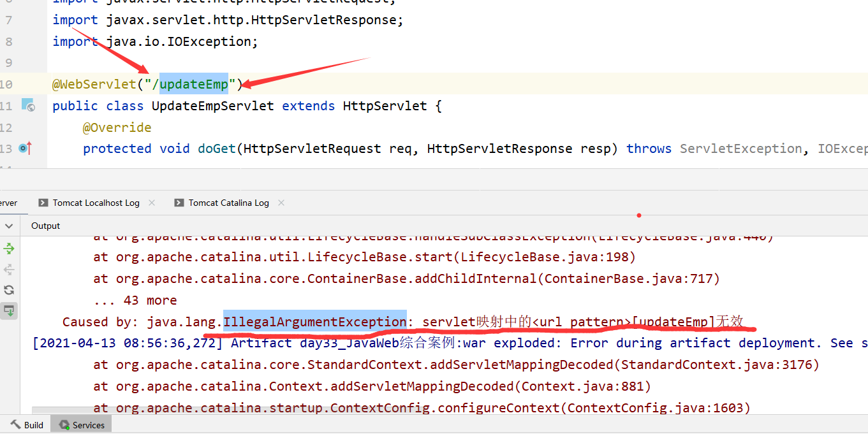Click the highlighted /updateEmp annotation value
This screenshot has width=868, height=434.
[x=193, y=83]
